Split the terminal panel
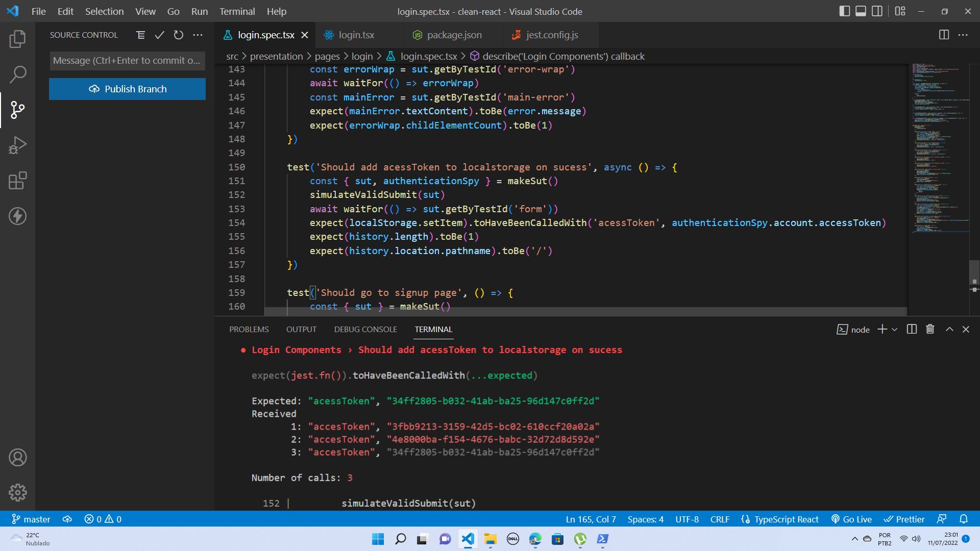The image size is (980, 551). 912,329
